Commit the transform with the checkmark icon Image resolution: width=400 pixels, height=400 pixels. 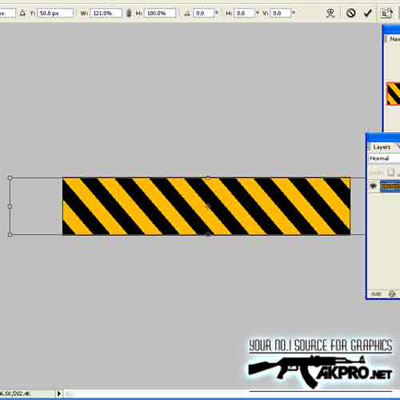click(x=368, y=13)
